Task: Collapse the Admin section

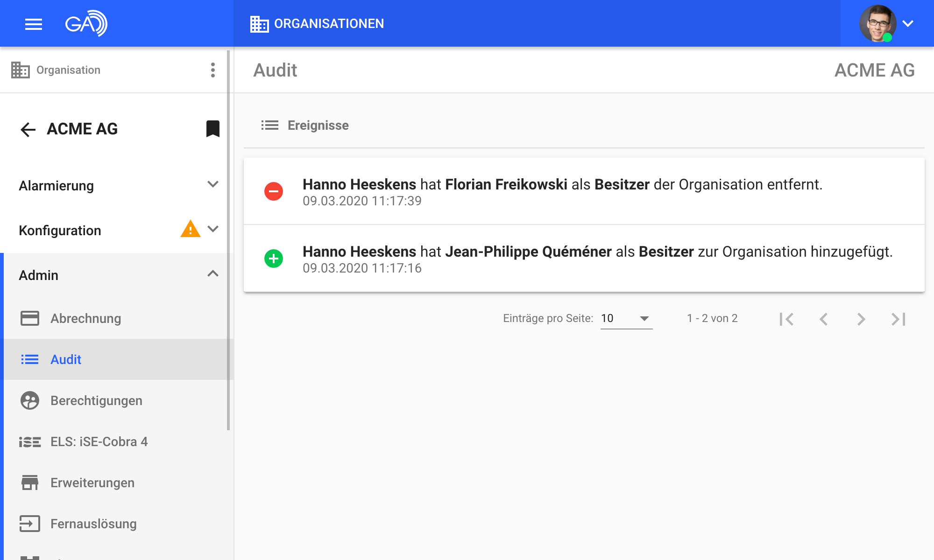Action: [212, 274]
